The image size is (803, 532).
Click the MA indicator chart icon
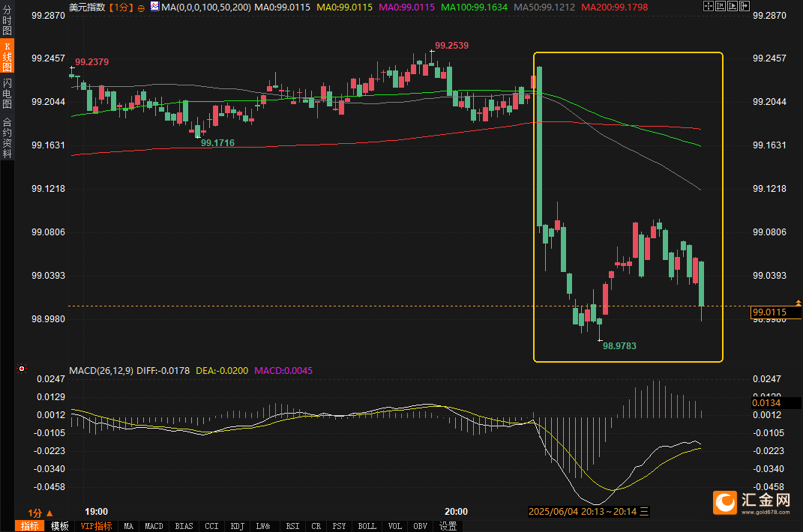tap(154, 6)
